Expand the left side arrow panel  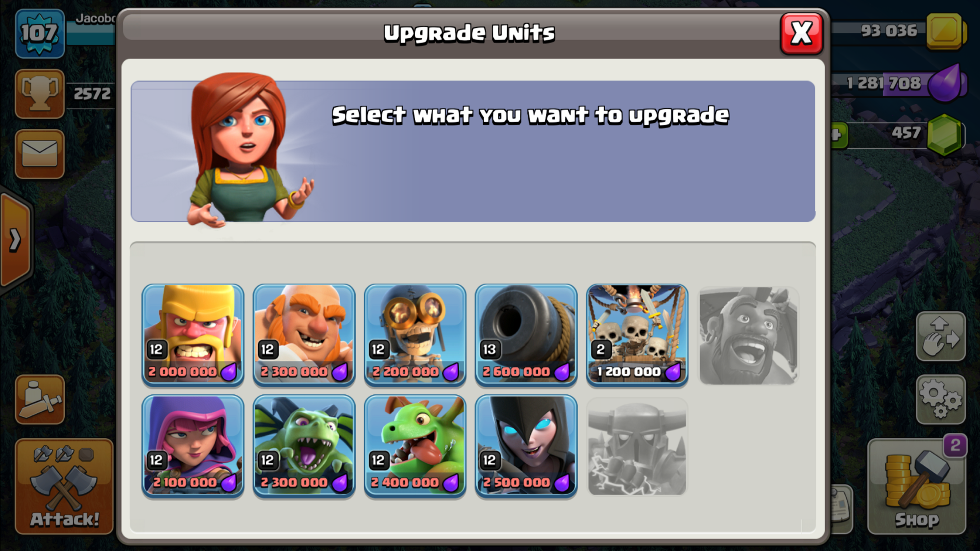tap(16, 240)
